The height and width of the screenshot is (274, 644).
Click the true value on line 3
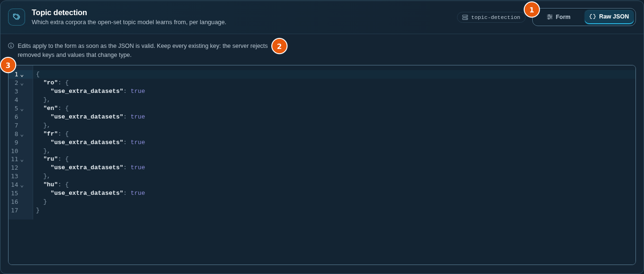click(138, 91)
